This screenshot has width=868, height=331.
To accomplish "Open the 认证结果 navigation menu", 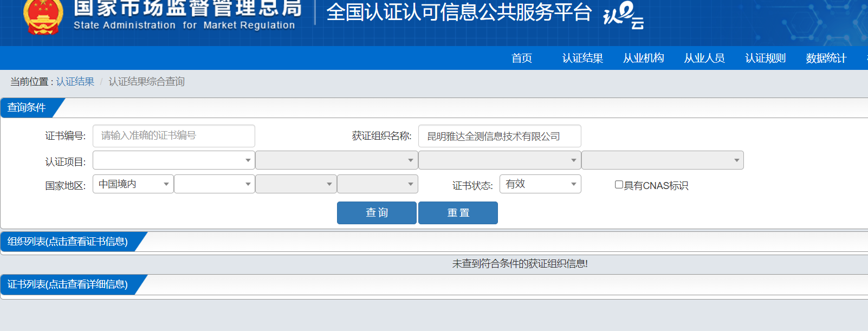I will [x=582, y=58].
